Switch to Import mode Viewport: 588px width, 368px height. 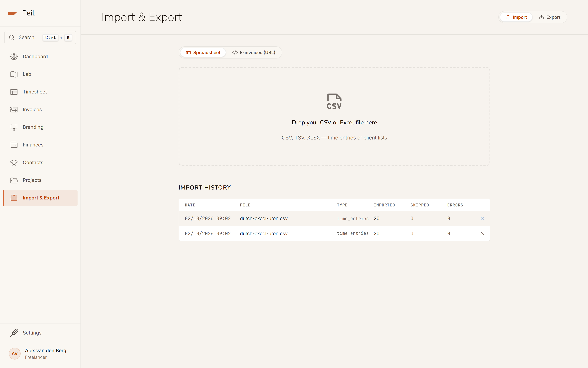click(x=516, y=17)
